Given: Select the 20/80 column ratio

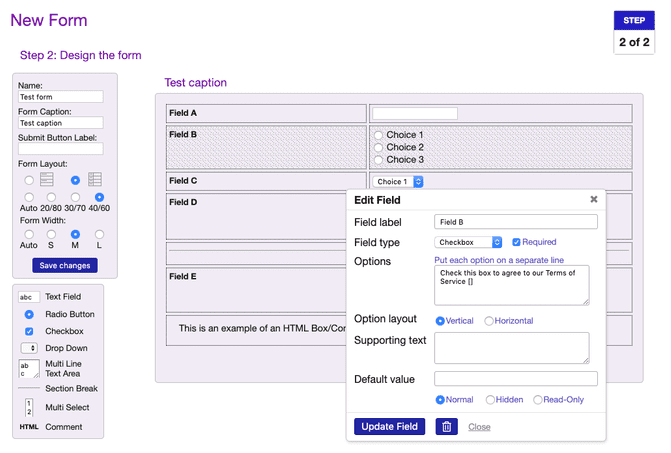Looking at the screenshot, I should (x=51, y=197).
